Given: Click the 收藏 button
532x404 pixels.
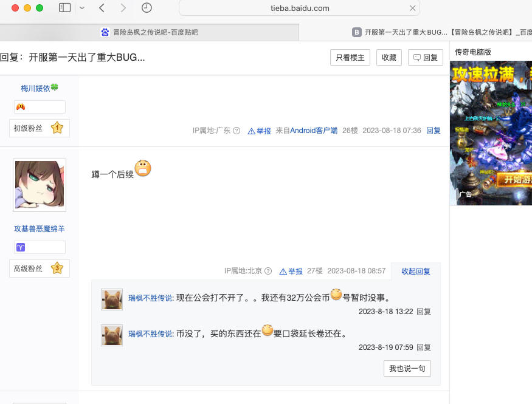Looking at the screenshot, I should pos(389,58).
